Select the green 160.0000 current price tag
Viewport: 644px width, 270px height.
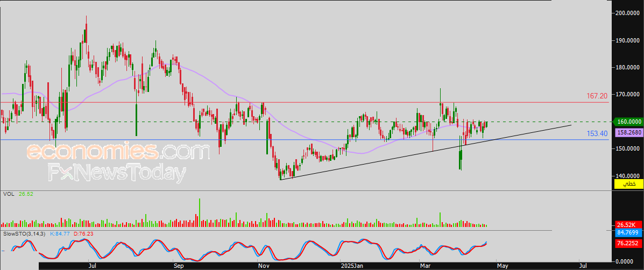(x=628, y=122)
